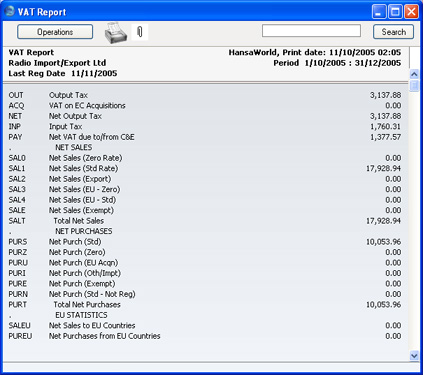The image size is (423, 375).
Task: Click the Radio Import/Export Ltd company name
Action: click(57, 63)
